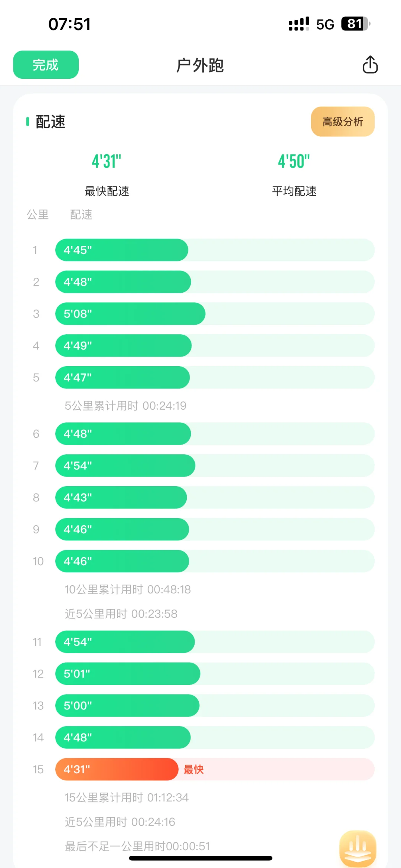Tap the 配速 section heading

(50, 122)
